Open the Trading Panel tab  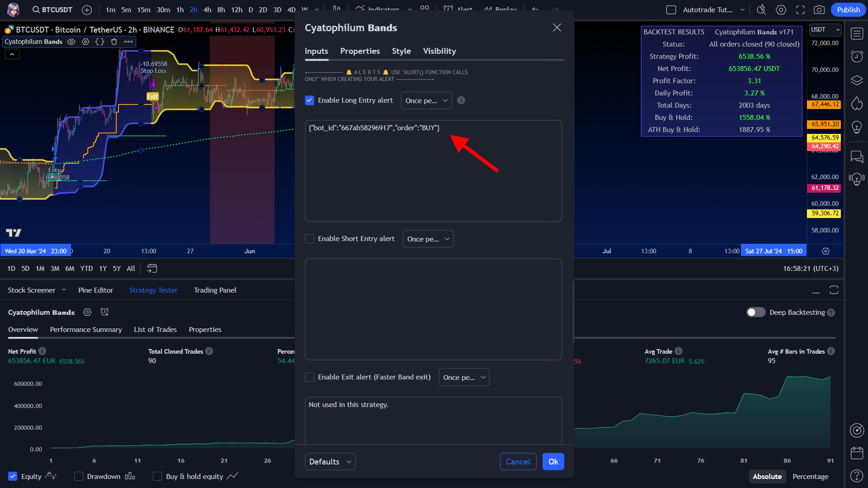pos(215,290)
